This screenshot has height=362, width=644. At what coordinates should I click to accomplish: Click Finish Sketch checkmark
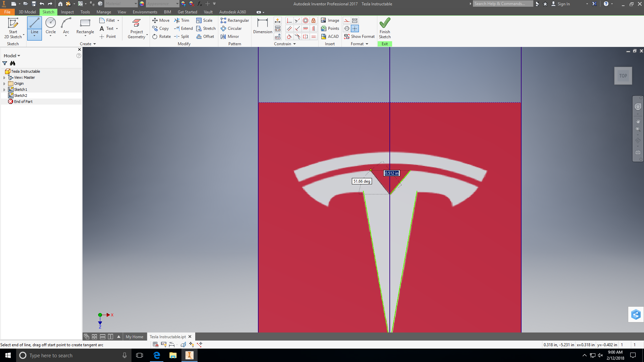click(x=385, y=28)
